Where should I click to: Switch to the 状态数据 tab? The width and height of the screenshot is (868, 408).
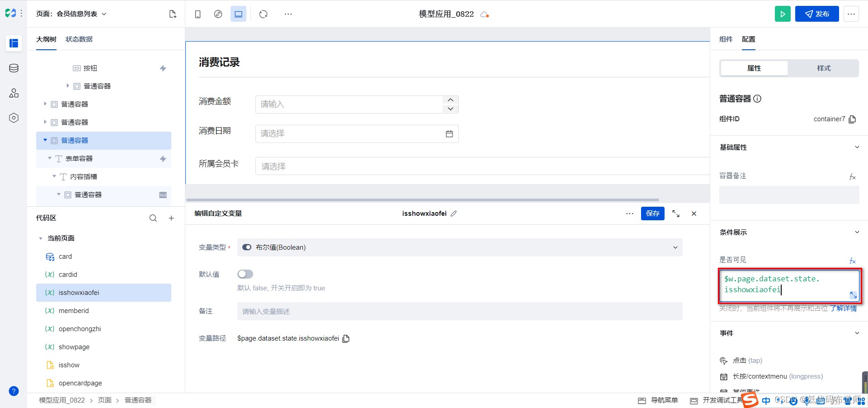[x=79, y=39]
